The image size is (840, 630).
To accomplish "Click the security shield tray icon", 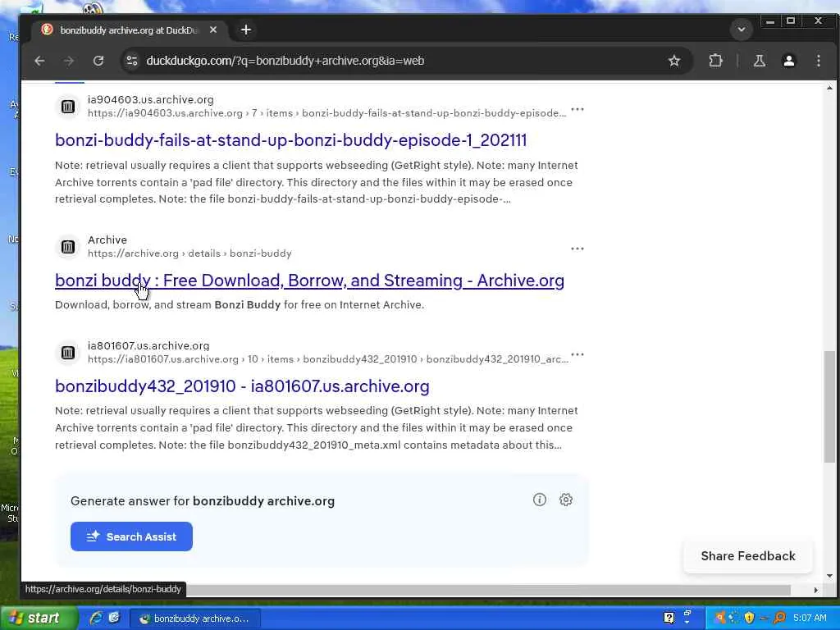I will click(749, 619).
